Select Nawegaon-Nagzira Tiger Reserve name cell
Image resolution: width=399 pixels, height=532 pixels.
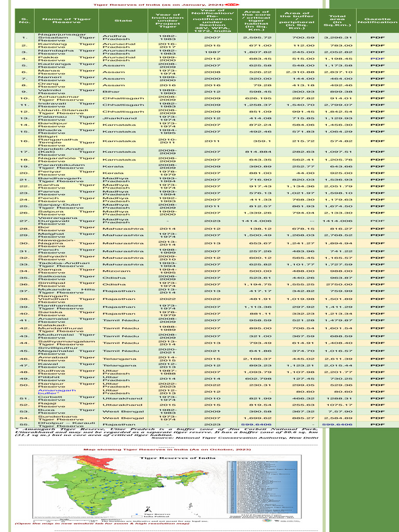tap(66, 243)
